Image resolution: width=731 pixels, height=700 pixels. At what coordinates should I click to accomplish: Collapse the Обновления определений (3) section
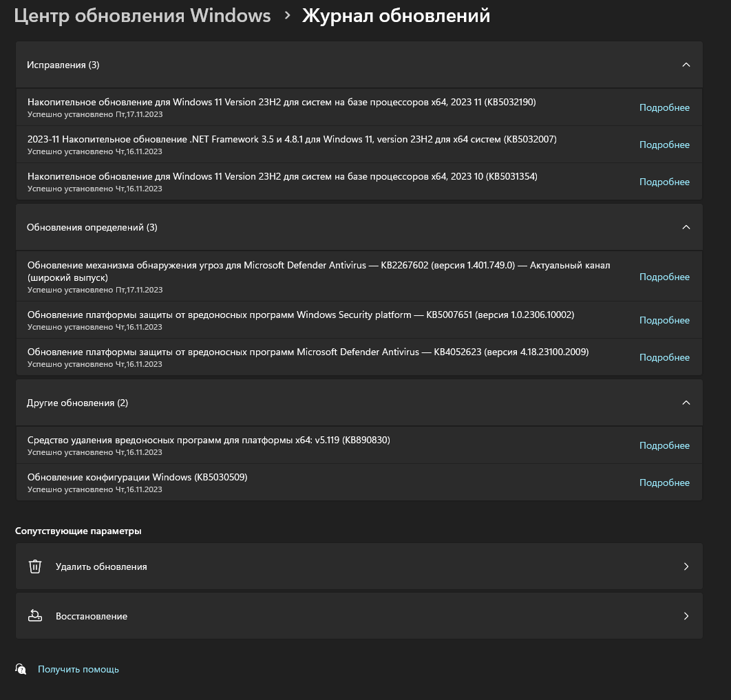[x=686, y=227]
